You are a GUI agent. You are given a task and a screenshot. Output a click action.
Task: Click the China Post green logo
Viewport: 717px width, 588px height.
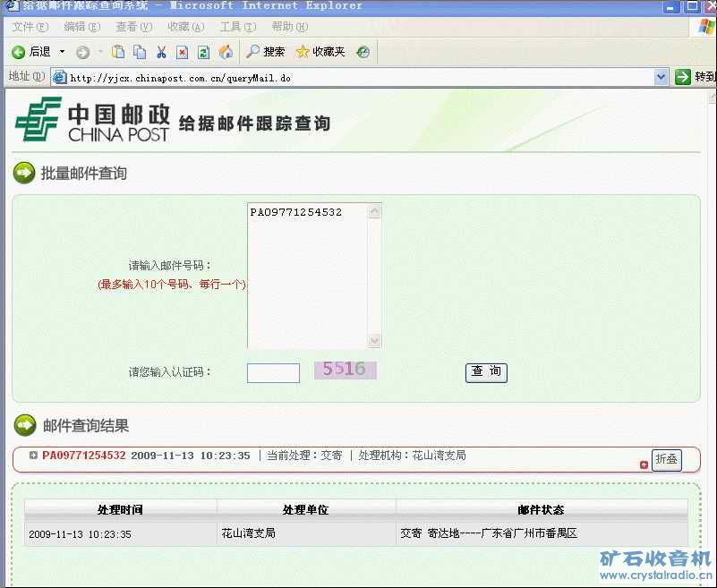[x=38, y=118]
